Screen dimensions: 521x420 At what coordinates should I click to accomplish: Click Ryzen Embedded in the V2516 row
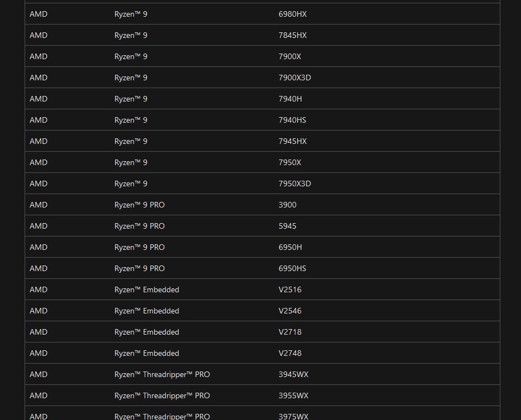pyautogui.click(x=147, y=289)
